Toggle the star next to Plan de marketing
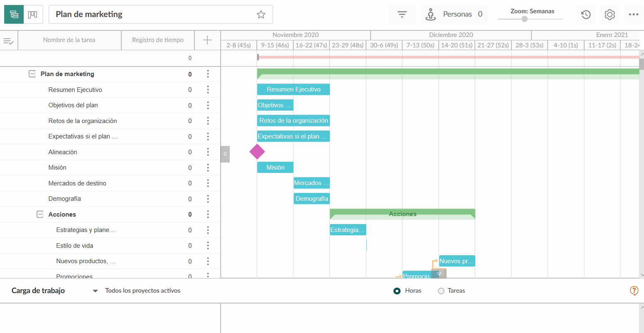Image resolution: width=644 pixels, height=333 pixels. click(261, 14)
